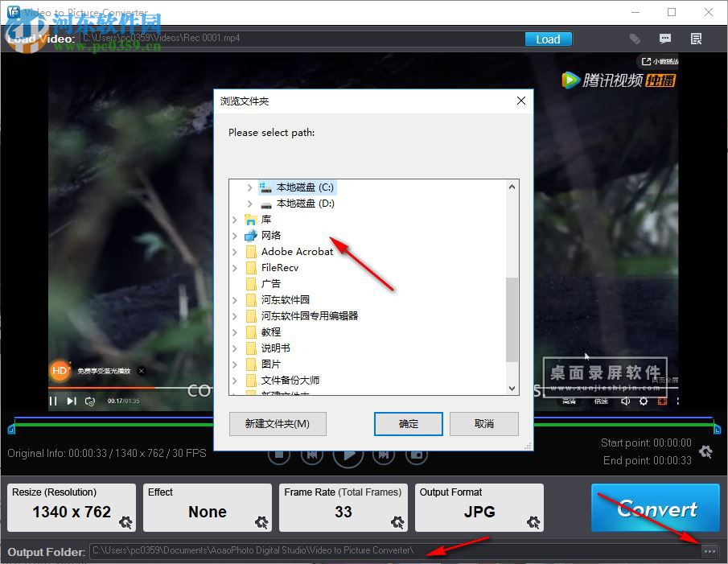Screen dimensions: 728x564
Task: Open the Resize (Resolution) settings gear
Action: (x=125, y=523)
